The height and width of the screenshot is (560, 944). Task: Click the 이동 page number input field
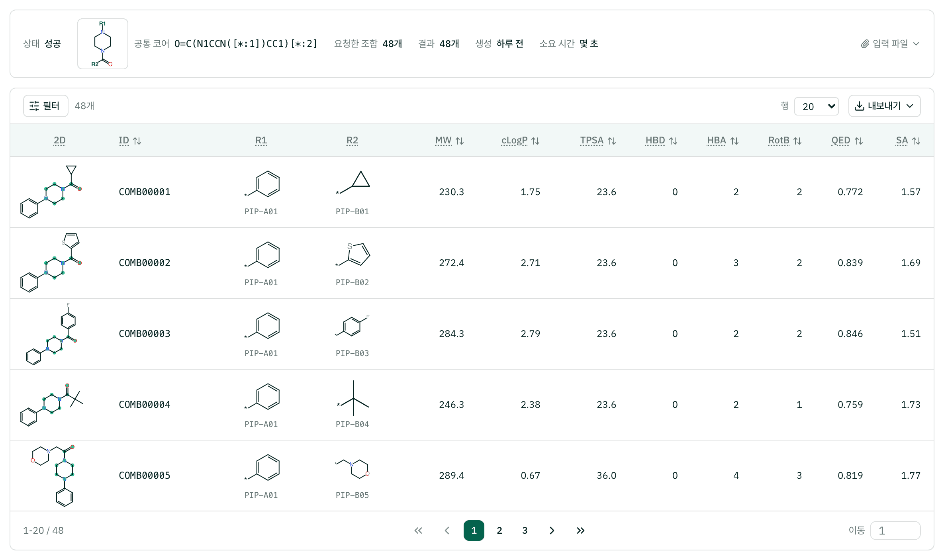point(895,531)
